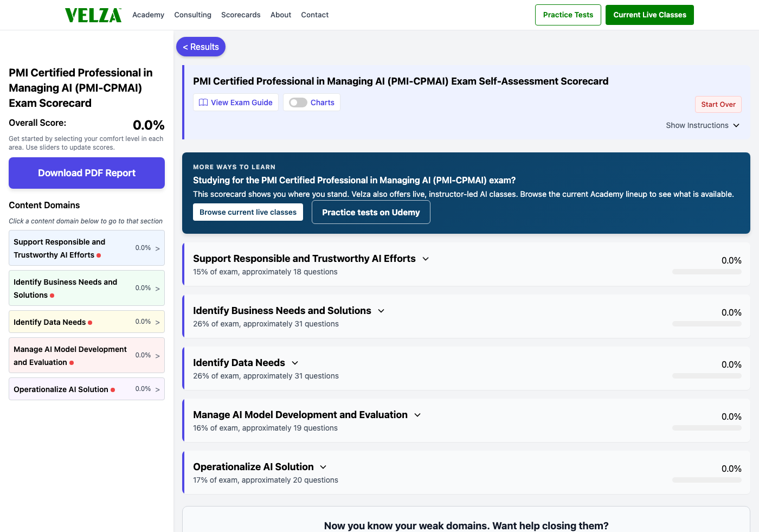Expand Manage AI Model Development and Evaluation section
The height and width of the screenshot is (532, 759).
[x=417, y=415]
